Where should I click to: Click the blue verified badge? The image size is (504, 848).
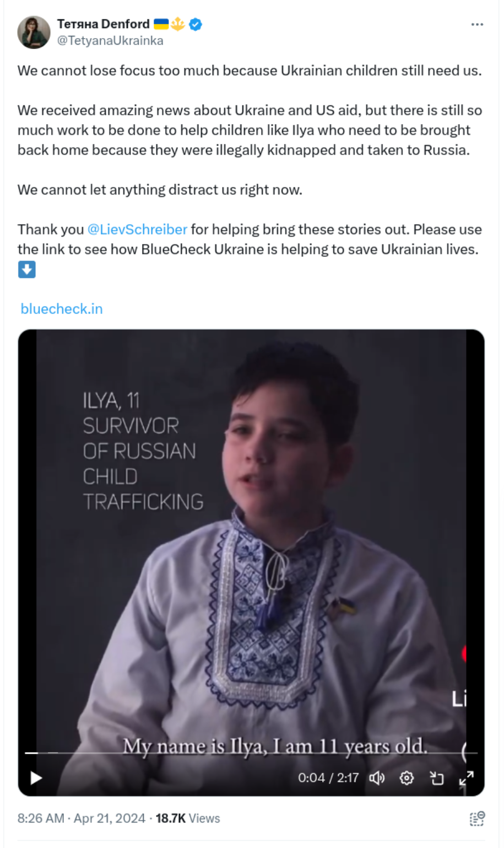[x=196, y=24]
